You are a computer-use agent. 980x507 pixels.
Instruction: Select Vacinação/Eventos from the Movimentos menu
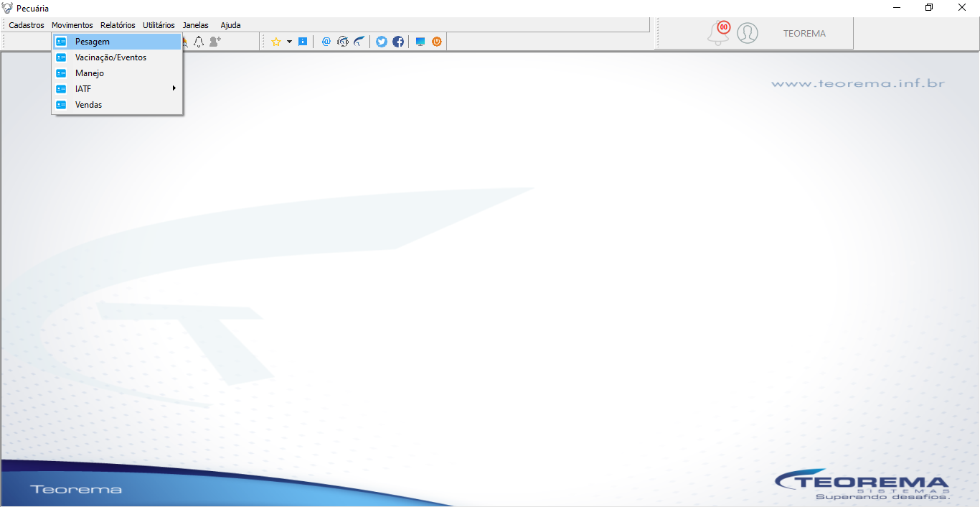tap(117, 57)
